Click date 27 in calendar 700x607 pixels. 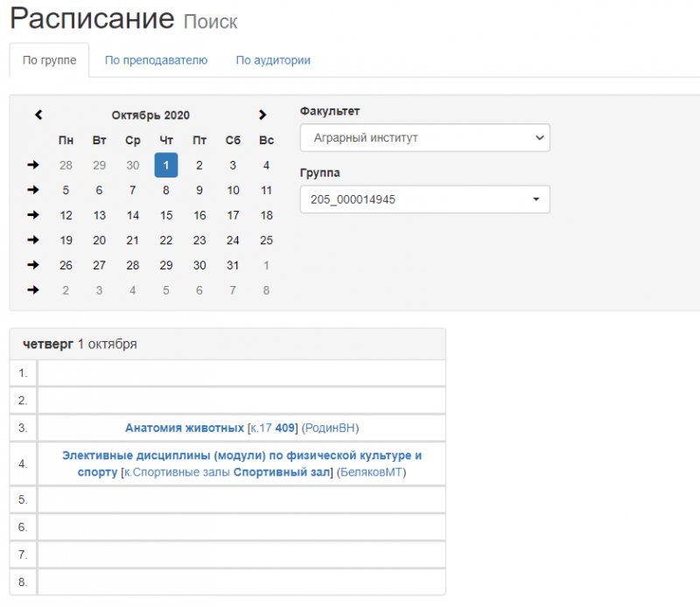pyautogui.click(x=99, y=265)
